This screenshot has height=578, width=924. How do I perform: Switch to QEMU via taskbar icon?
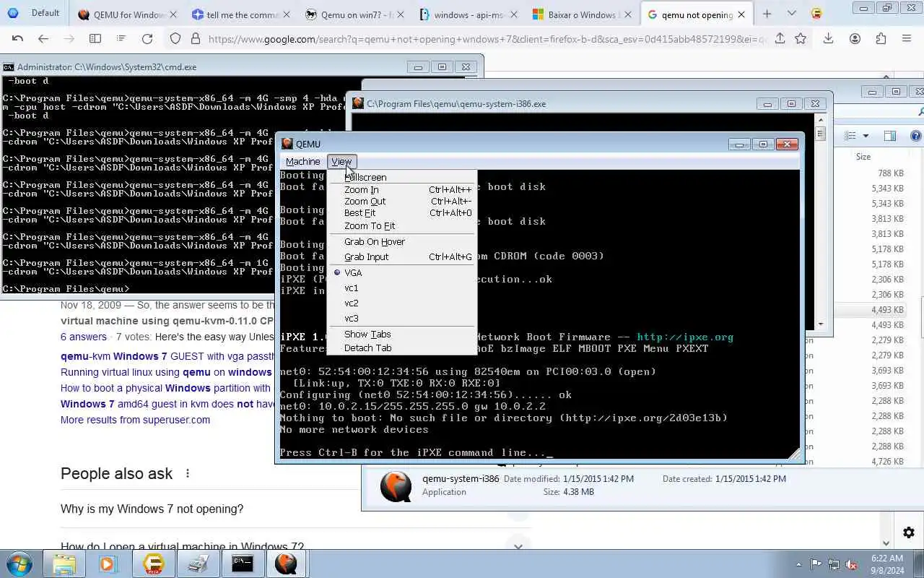(286, 564)
